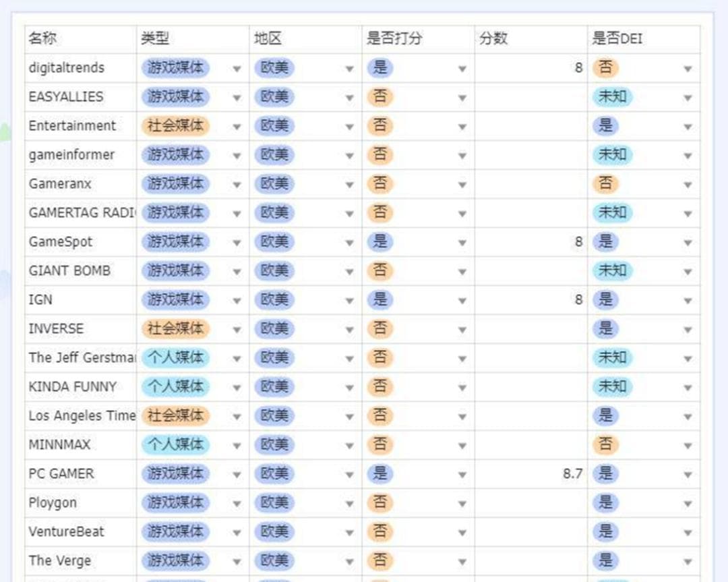Open type dropdown arrow for MINNMAX row

237,446
